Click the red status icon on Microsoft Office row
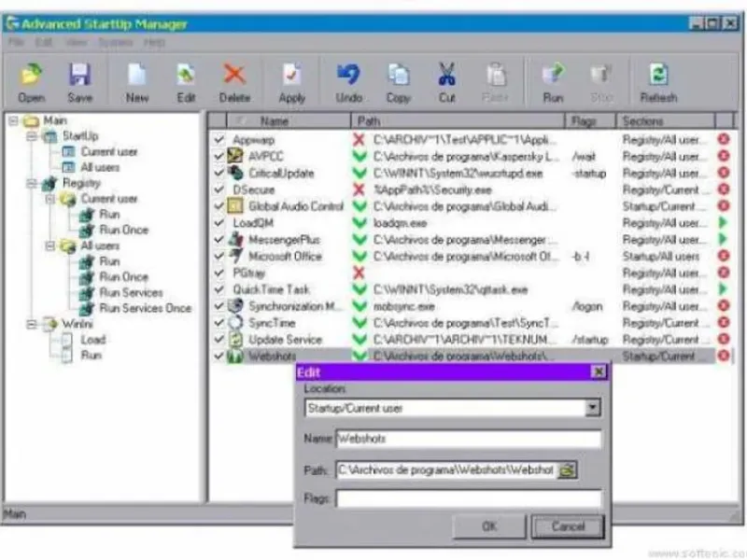Screen dimensions: 747x560 [724, 256]
